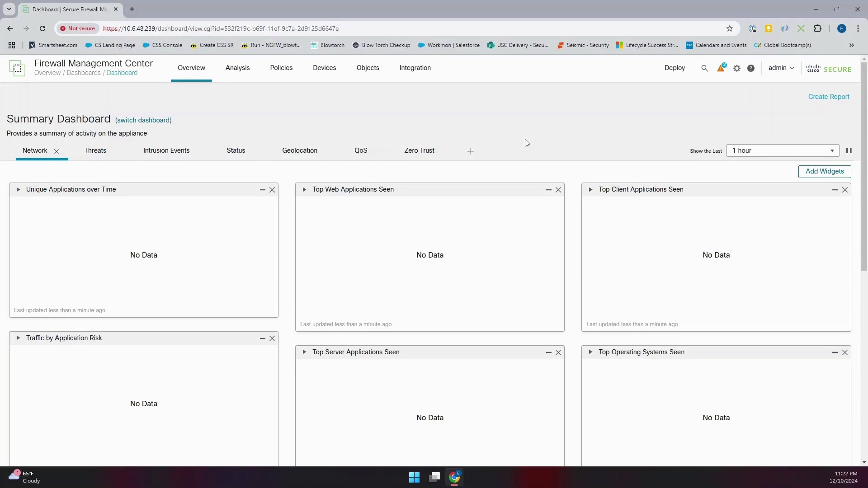This screenshot has height=488, width=868.
Task: Click the Deploy button
Action: coord(675,68)
